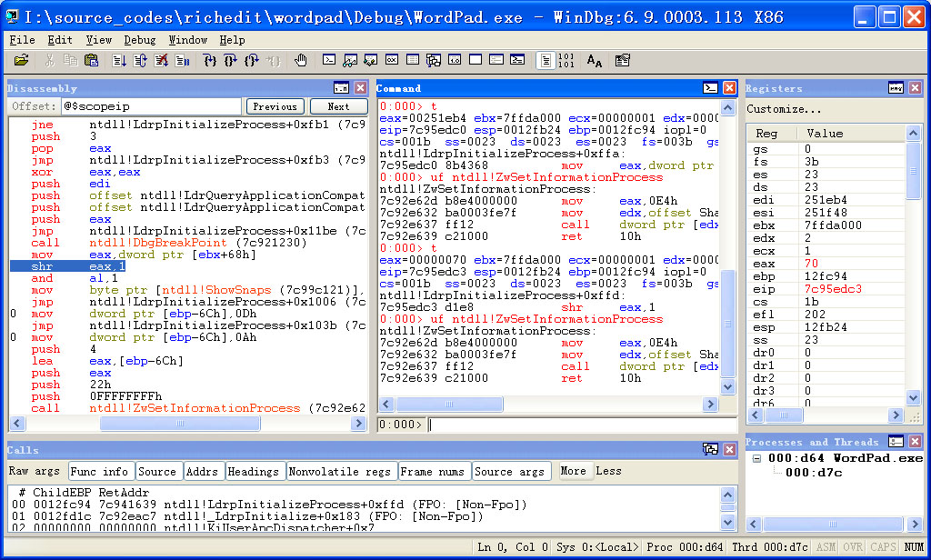
Task: Click the Disassembly horizontal scroll-right arrow
Action: (x=358, y=423)
